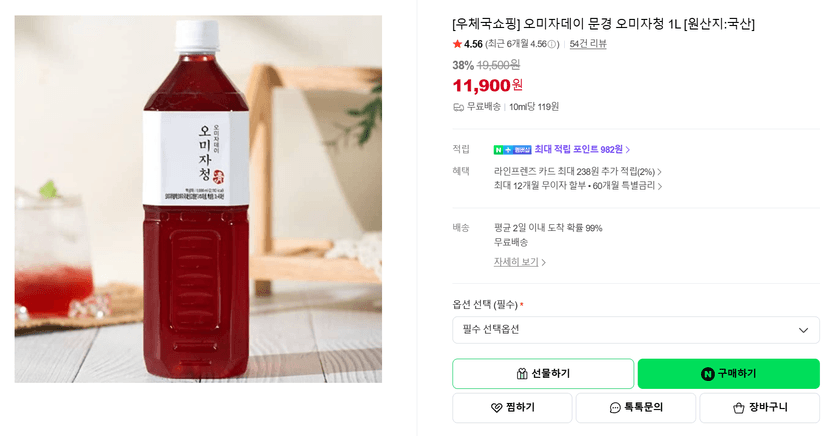Click the delivery truck icon
Image resolution: width=828 pixels, height=436 pixels.
point(458,107)
